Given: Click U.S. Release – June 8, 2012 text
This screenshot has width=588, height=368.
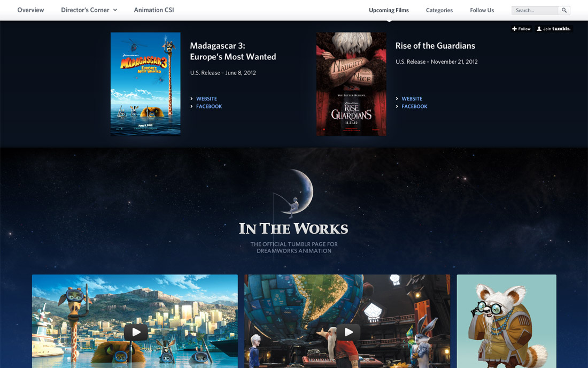Looking at the screenshot, I should point(223,73).
